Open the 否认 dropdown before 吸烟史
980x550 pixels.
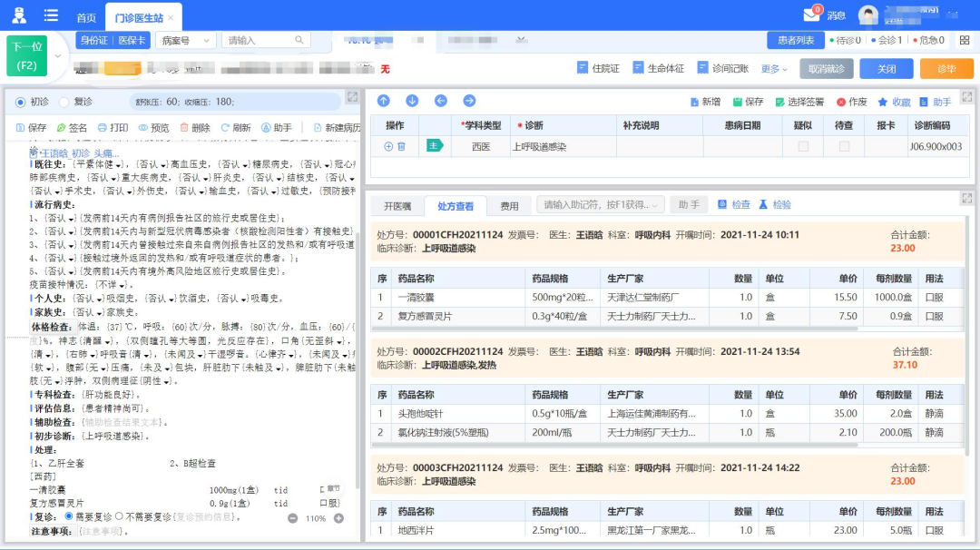[88, 299]
